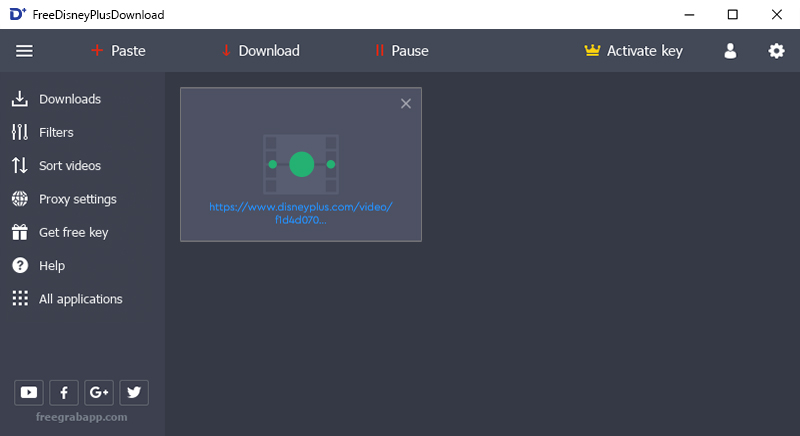Open the disneyplus.com video URL link
Image resolution: width=800 pixels, height=436 pixels.
point(301,213)
